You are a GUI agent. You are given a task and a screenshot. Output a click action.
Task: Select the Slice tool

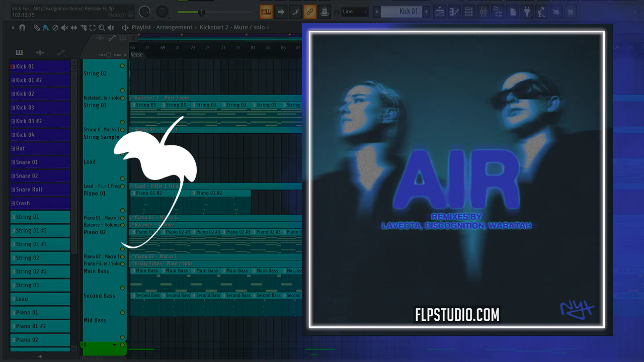[x=83, y=28]
